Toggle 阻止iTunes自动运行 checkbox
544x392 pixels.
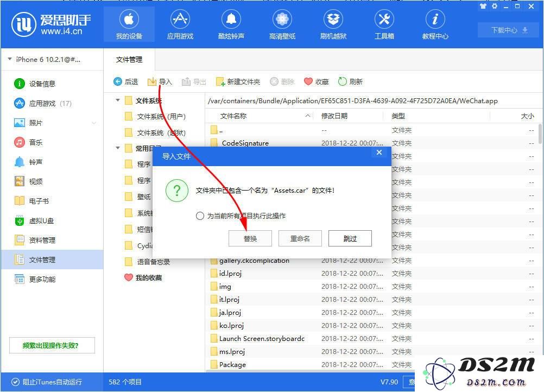pyautogui.click(x=15, y=382)
